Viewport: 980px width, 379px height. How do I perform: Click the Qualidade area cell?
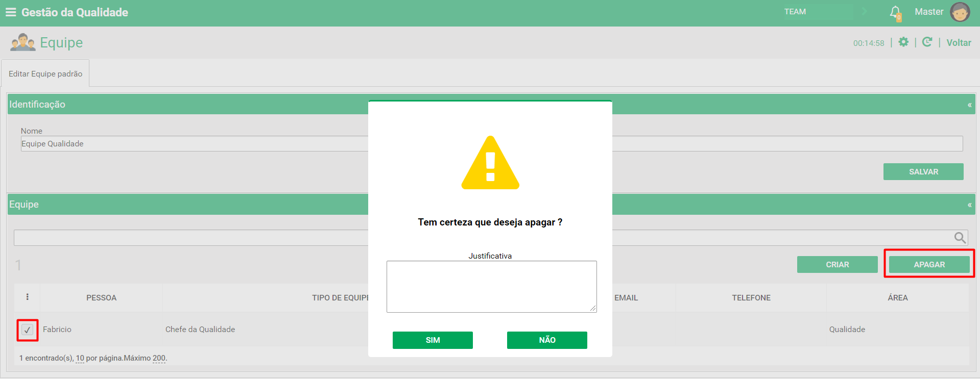click(x=847, y=330)
